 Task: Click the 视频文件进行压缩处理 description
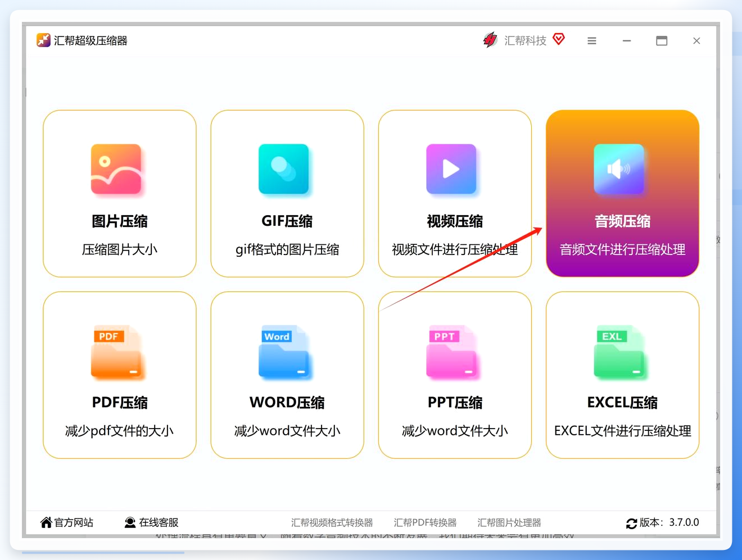click(455, 249)
